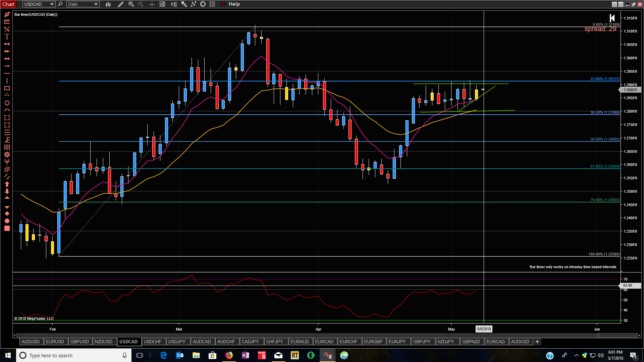Open Firefox from the taskbar
The width and height of the screenshot is (644, 362).
click(x=229, y=355)
